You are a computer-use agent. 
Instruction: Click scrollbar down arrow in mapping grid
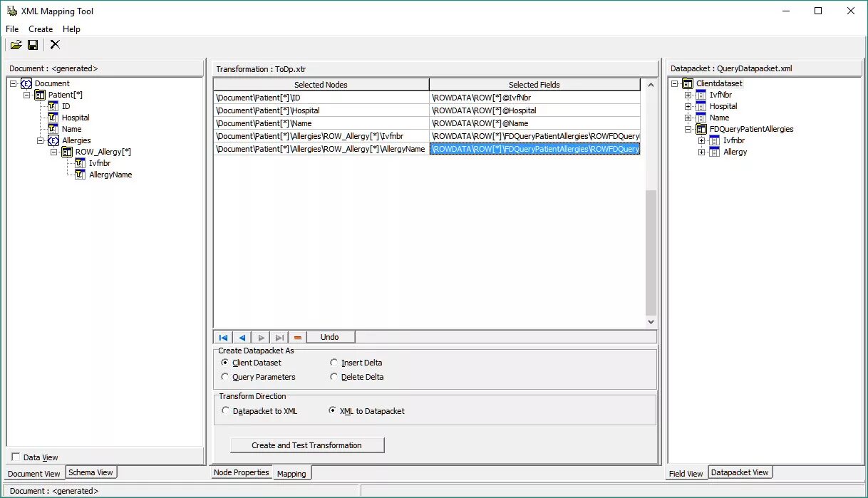(x=650, y=322)
